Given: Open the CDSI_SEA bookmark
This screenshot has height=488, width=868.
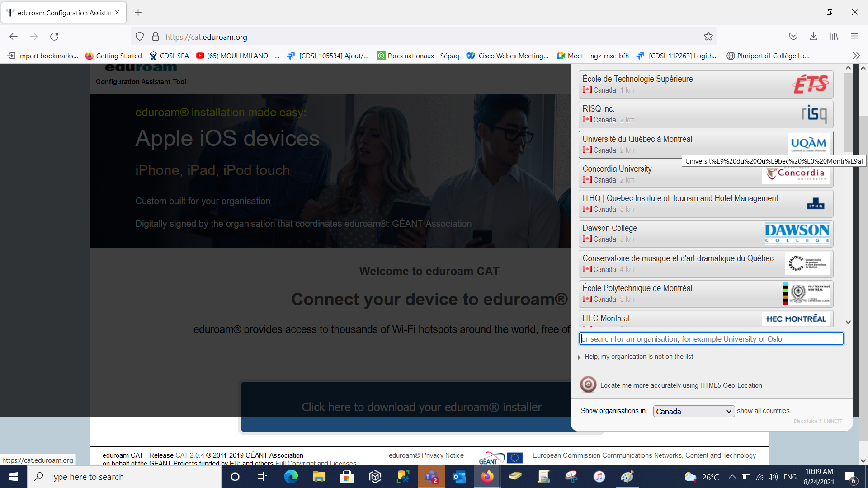Looking at the screenshot, I should (169, 56).
